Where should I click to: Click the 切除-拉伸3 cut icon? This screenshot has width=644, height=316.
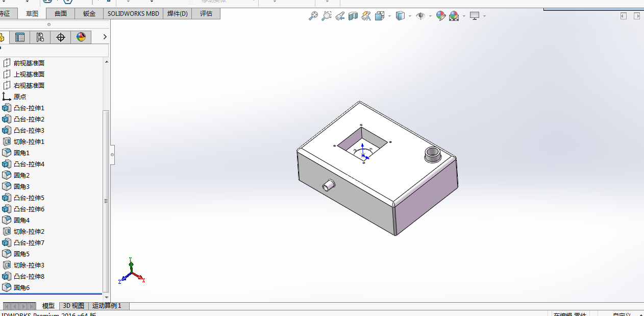pyautogui.click(x=7, y=265)
